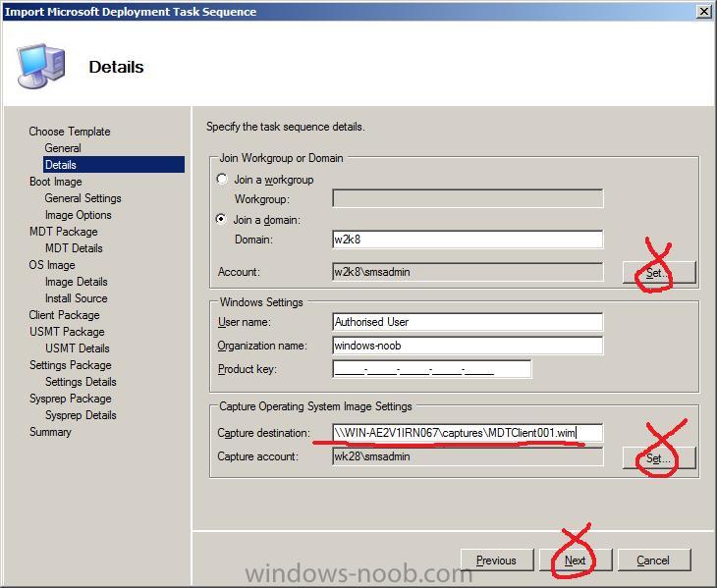
Task: Click the 'Windows Settings' group label
Action: click(x=261, y=302)
